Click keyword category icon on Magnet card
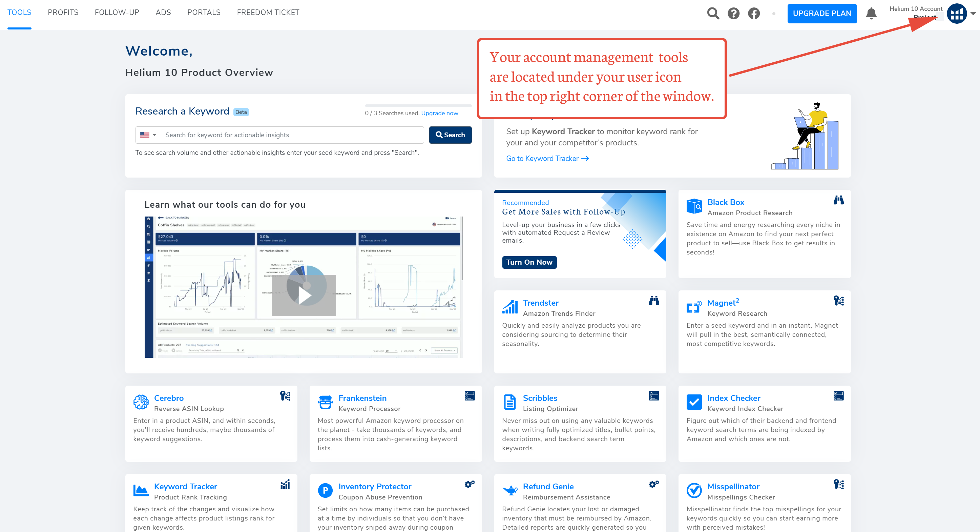This screenshot has height=532, width=980. pos(838,301)
